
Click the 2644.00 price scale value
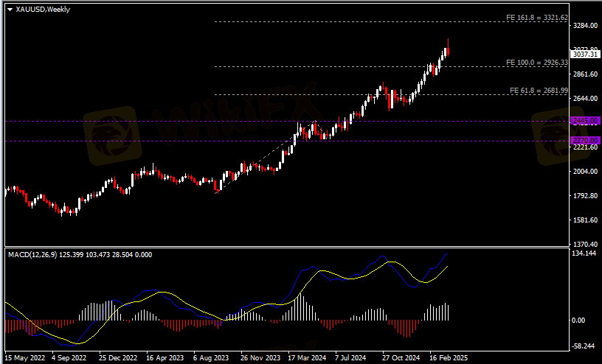(x=585, y=99)
